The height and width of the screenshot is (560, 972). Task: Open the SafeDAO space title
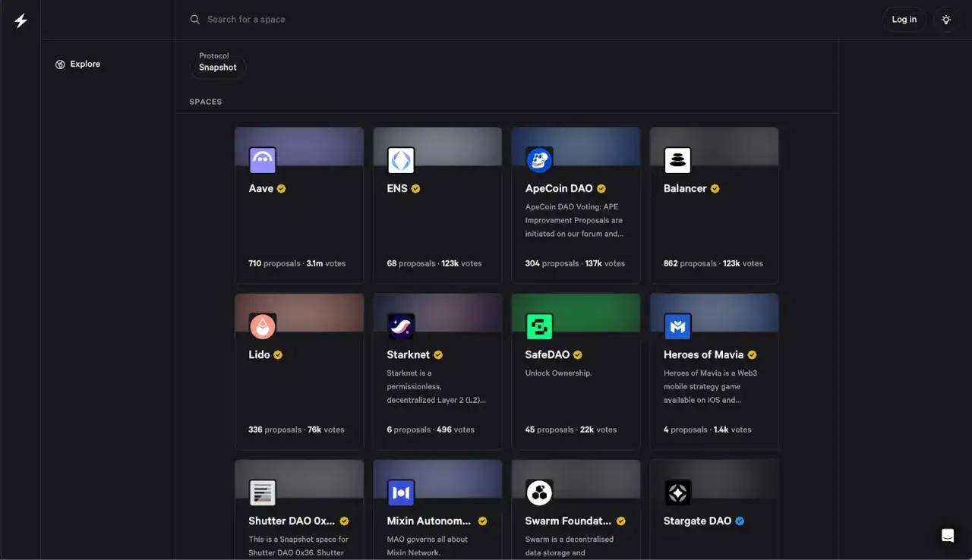(x=548, y=355)
